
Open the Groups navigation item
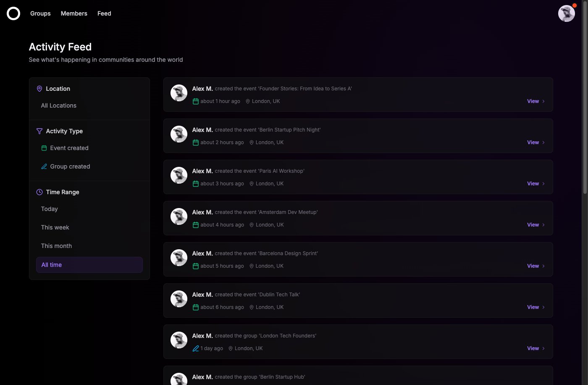pyautogui.click(x=40, y=13)
